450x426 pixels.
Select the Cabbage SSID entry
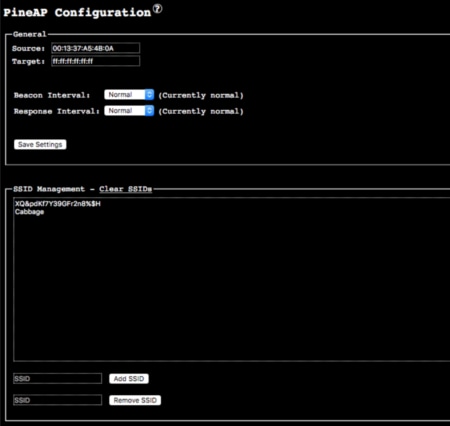(x=29, y=212)
